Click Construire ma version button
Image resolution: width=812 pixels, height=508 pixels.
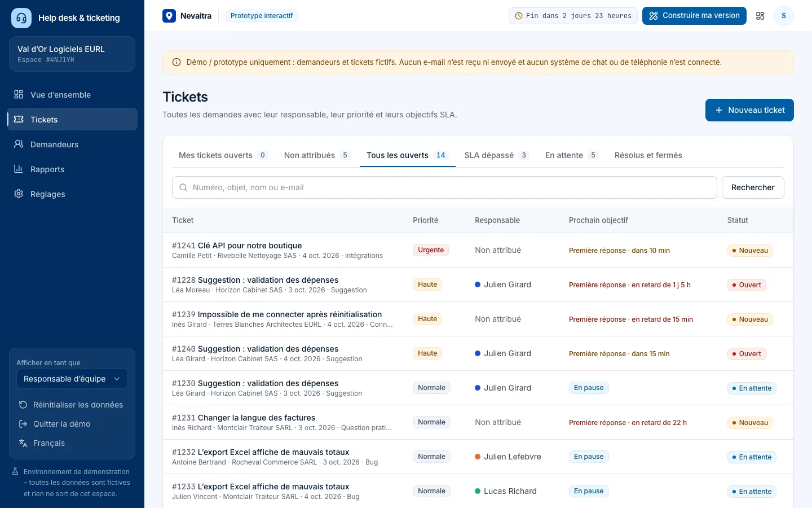click(x=694, y=16)
